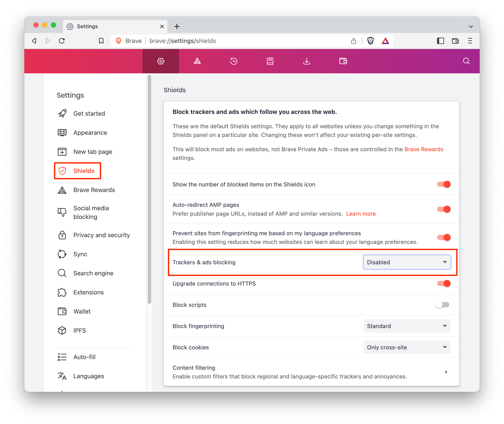This screenshot has width=504, height=424.
Task: Toggle Upgrade connections to HTTPS
Action: point(444,284)
